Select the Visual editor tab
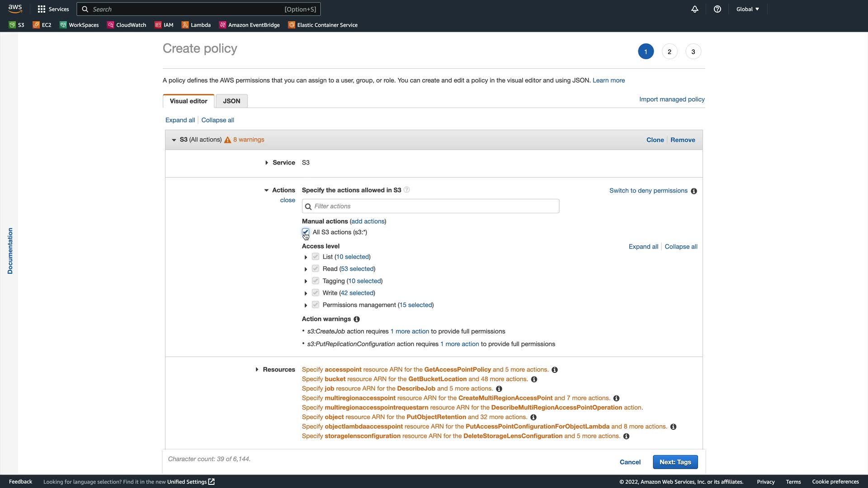Screen dimensions: 868x488 tap(189, 101)
